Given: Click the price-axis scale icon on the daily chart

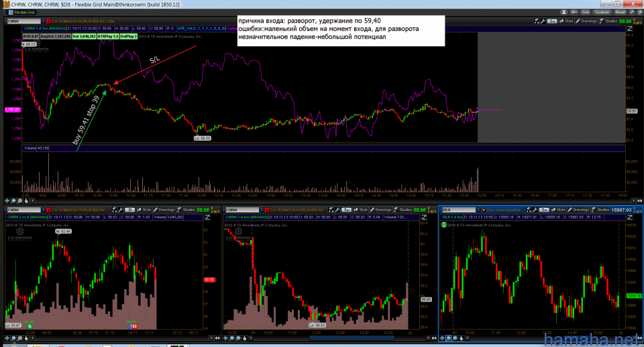Looking at the screenshot, I should pyautogui.click(x=207, y=218).
